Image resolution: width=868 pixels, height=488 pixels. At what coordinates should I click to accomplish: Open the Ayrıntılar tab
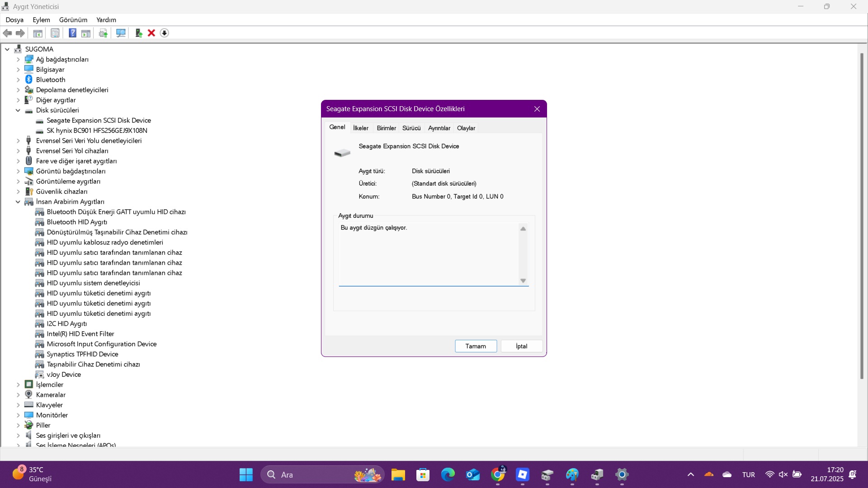click(439, 128)
